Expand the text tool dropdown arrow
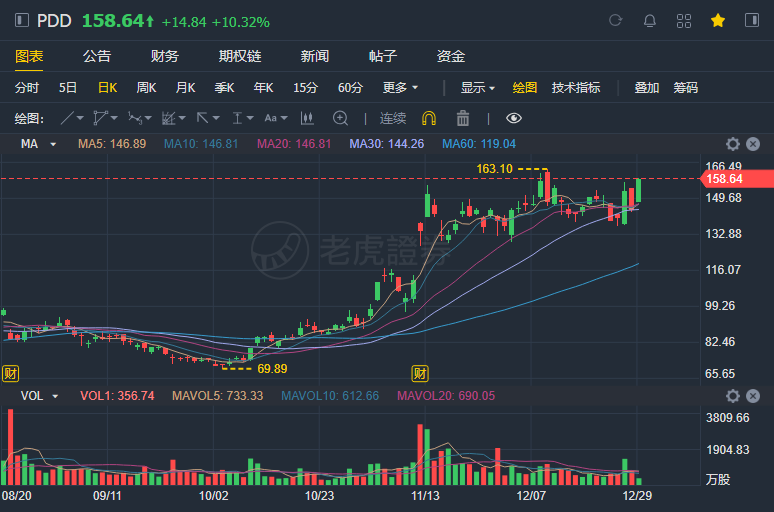This screenshot has height=512, width=774. 283,118
